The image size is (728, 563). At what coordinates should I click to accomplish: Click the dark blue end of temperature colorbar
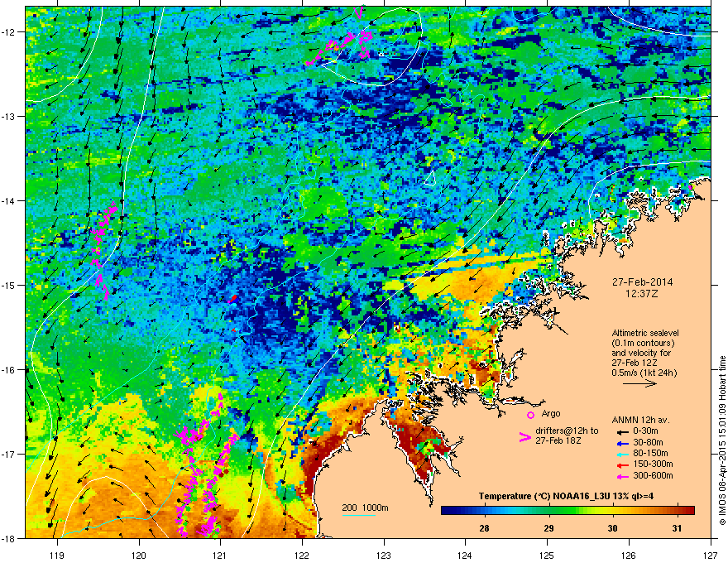point(447,511)
